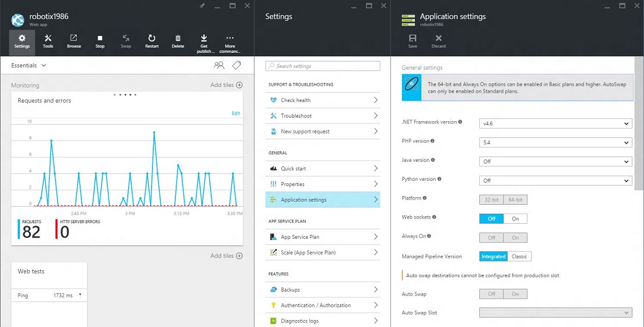The height and width of the screenshot is (327, 644).
Task: Open Properties settings item
Action: pyautogui.click(x=323, y=184)
